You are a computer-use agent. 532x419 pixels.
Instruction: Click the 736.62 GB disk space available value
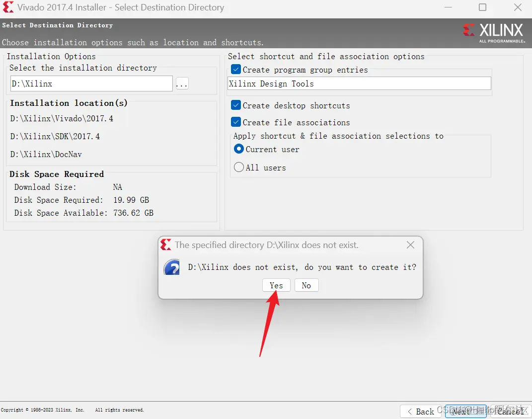coord(133,213)
